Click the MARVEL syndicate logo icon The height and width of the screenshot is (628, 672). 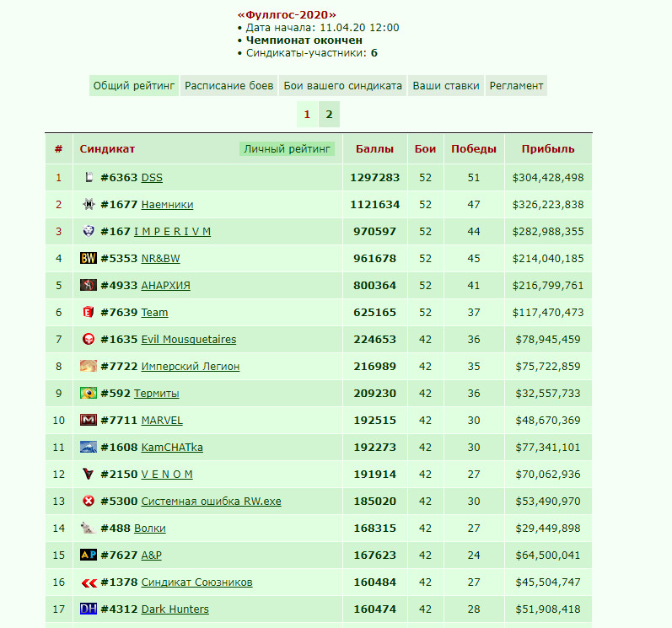click(x=89, y=420)
